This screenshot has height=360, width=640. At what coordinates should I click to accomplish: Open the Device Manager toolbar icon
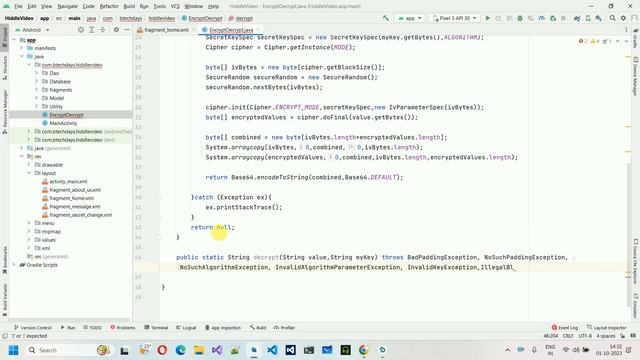point(588,18)
